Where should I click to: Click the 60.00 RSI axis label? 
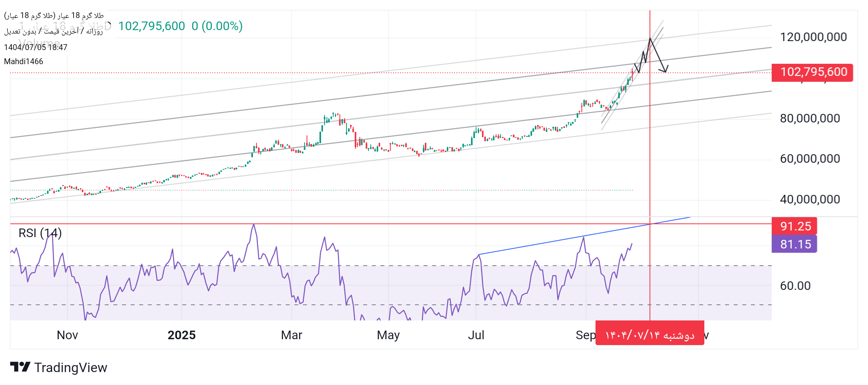[795, 286]
